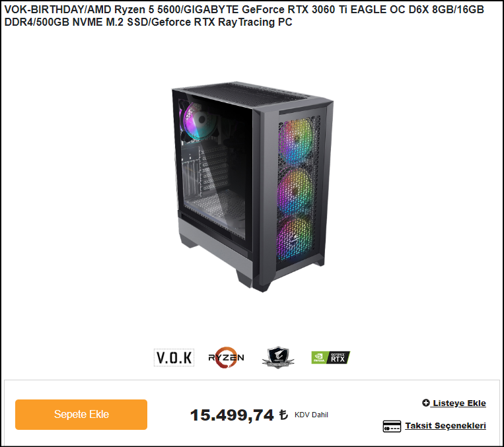
Task: Click the top RGB front fan in the image
Action: [296, 141]
